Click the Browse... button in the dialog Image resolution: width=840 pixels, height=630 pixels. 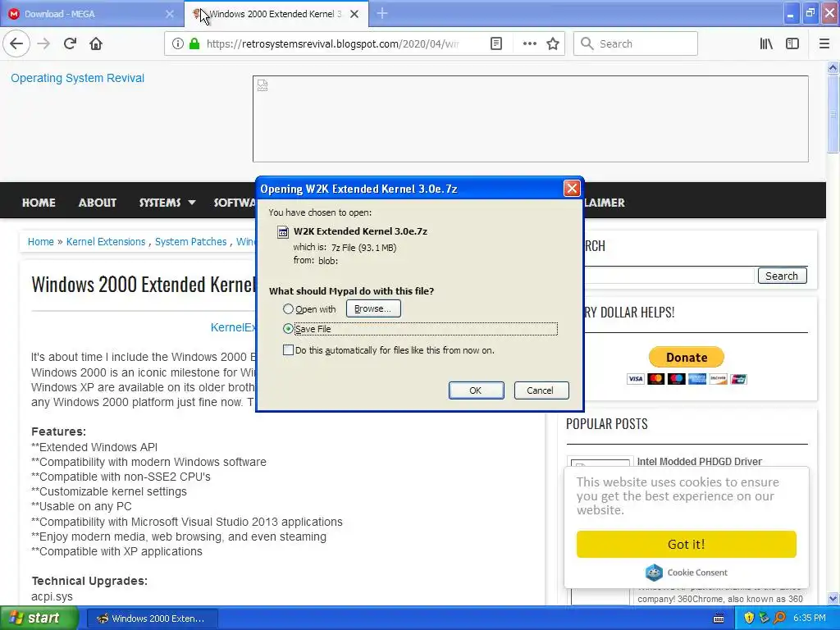tap(373, 308)
